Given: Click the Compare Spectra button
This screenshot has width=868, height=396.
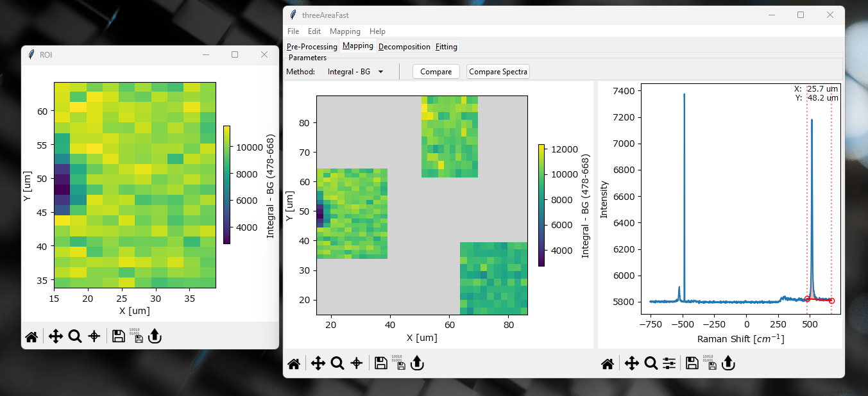Looking at the screenshot, I should coord(498,72).
